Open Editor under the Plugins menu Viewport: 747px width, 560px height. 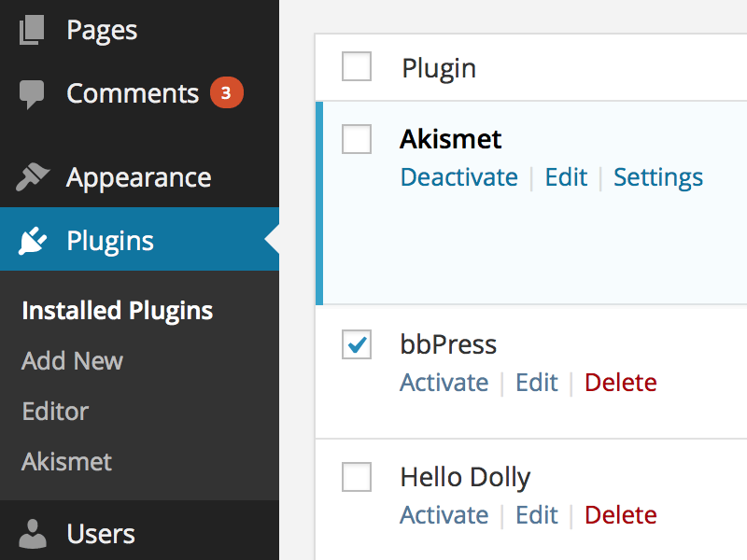point(55,412)
